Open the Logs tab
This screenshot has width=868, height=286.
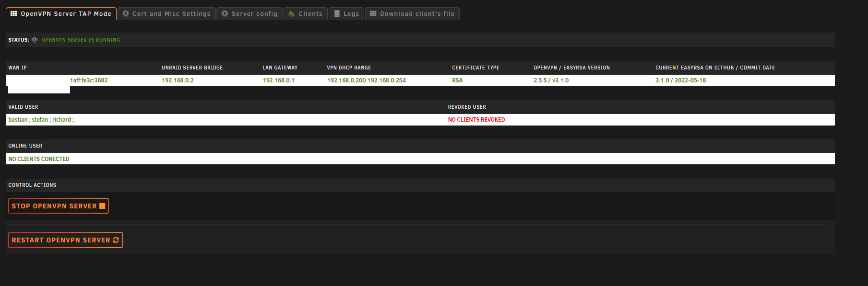(x=346, y=13)
